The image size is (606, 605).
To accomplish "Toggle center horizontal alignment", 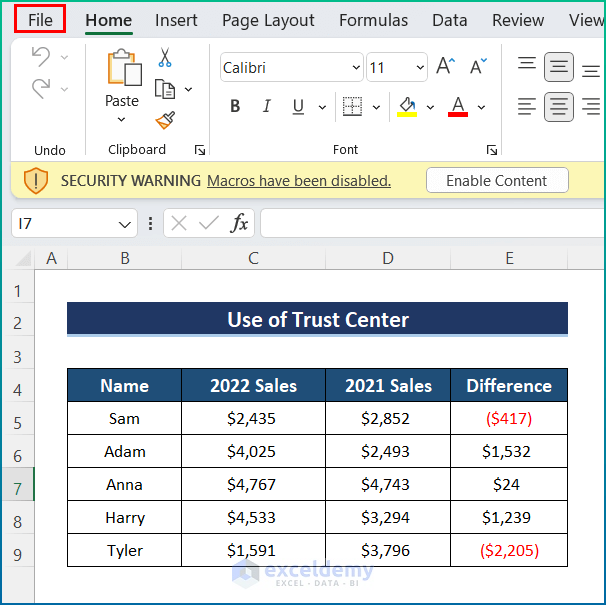I will (558, 106).
